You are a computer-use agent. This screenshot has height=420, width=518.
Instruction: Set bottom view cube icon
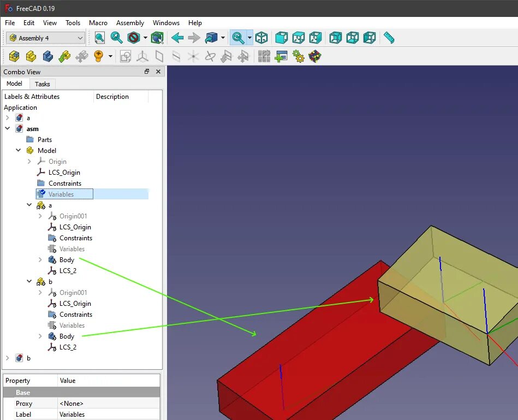(352, 38)
